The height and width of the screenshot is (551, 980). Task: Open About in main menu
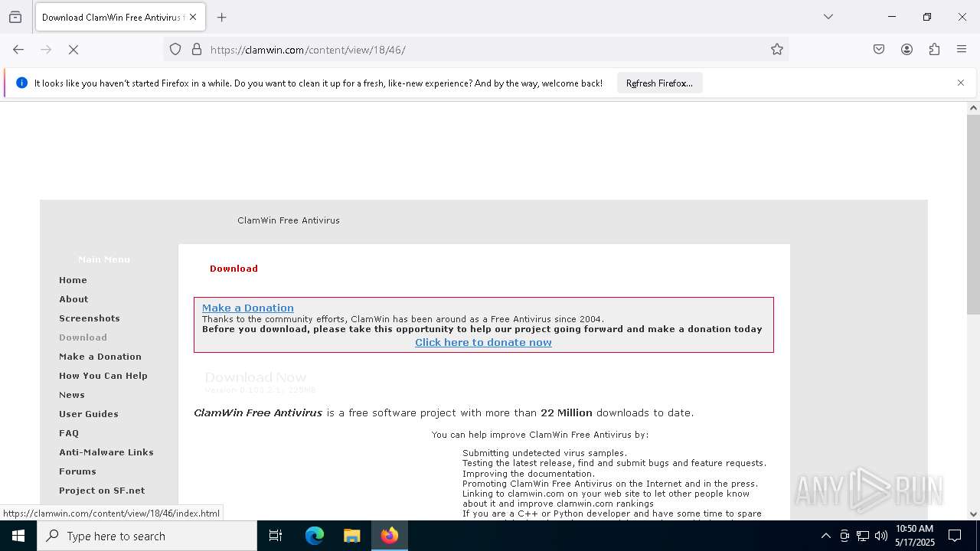[73, 299]
